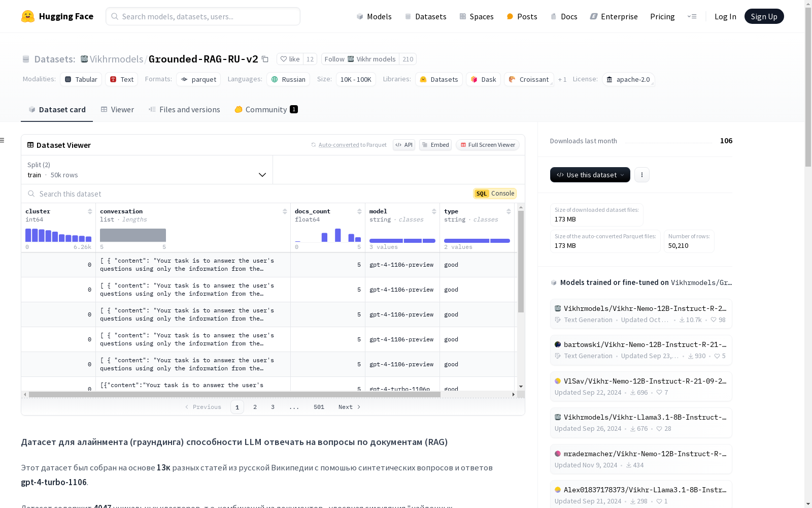Image resolution: width=812 pixels, height=508 pixels.
Task: Open the Datasets menu item
Action: click(425, 16)
